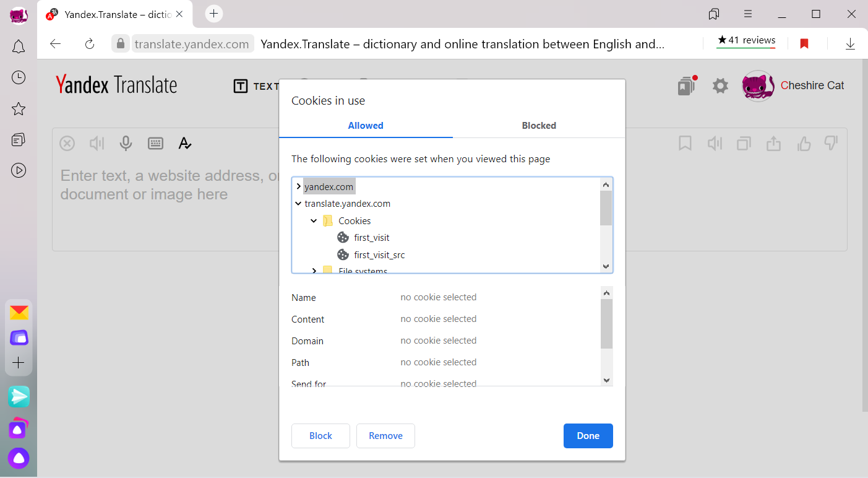Rate translation with thumbs down
The width and height of the screenshot is (868, 478).
click(831, 144)
